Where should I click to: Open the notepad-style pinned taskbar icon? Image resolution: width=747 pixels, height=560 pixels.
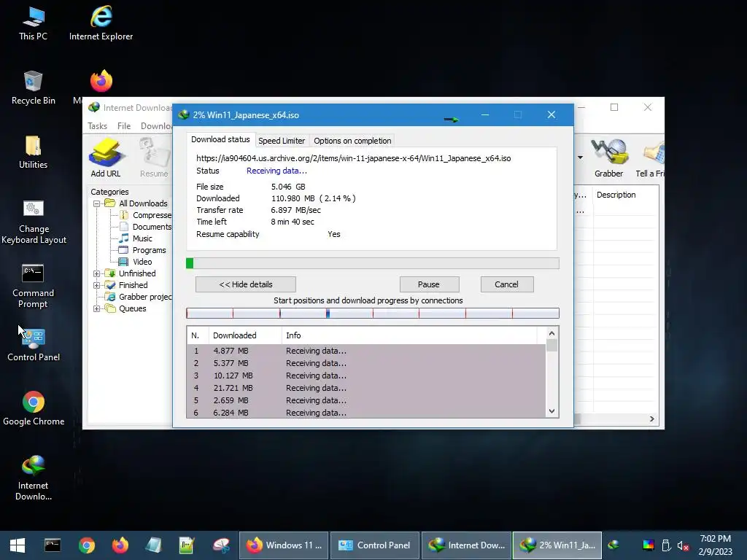(x=153, y=545)
